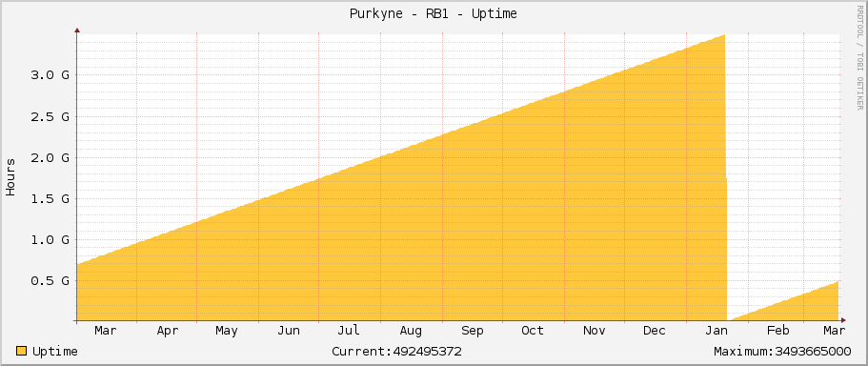The image size is (868, 366).
Task: Click the '1.0 G' y-axis tick label
Action: [x=50, y=240]
